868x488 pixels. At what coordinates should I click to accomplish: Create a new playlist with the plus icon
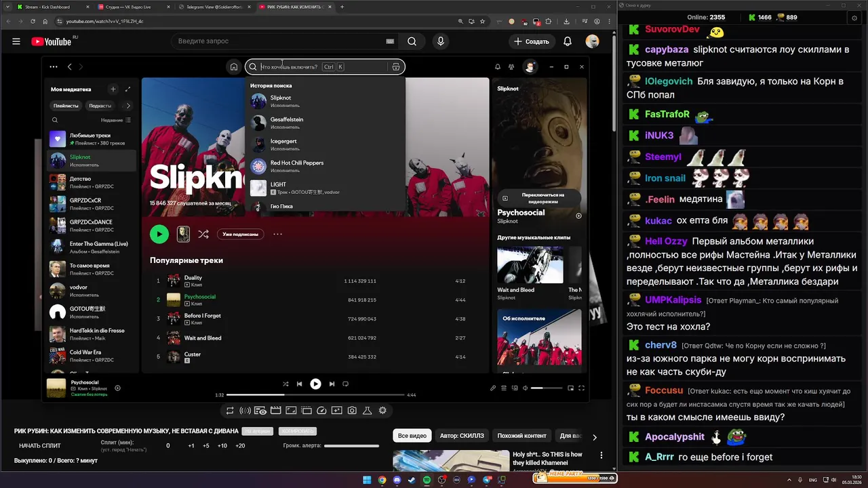pyautogui.click(x=113, y=89)
